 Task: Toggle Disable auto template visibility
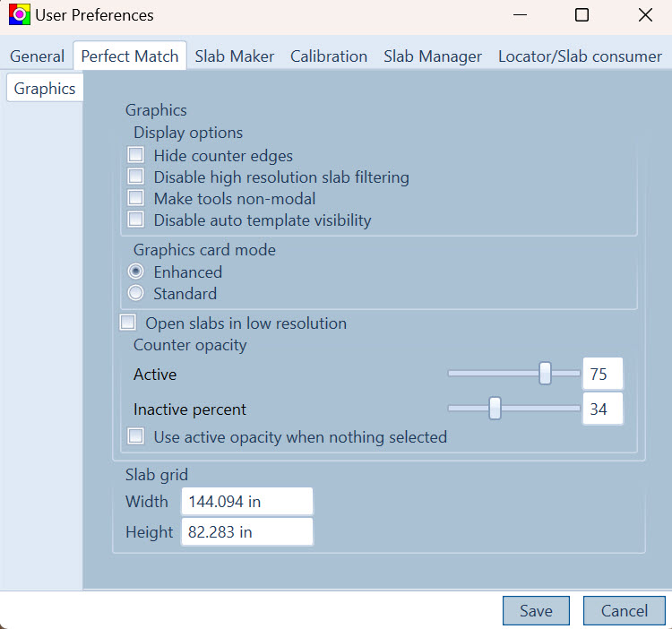(x=136, y=219)
